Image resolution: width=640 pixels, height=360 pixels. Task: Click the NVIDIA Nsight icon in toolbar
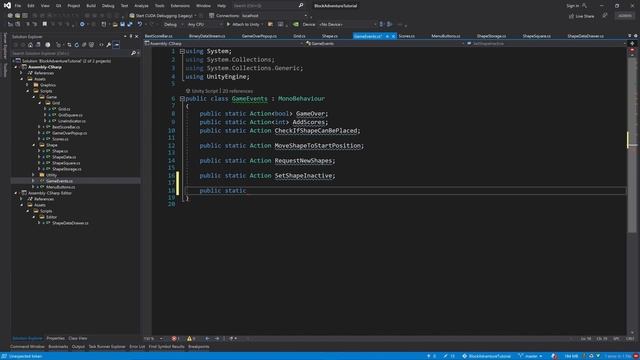pos(296,24)
